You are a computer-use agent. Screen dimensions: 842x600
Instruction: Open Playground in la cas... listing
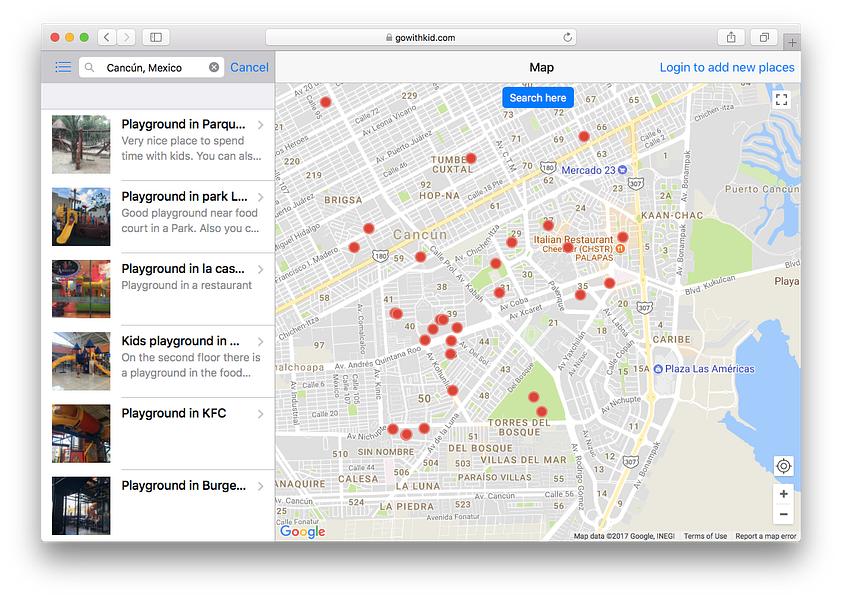[158, 289]
